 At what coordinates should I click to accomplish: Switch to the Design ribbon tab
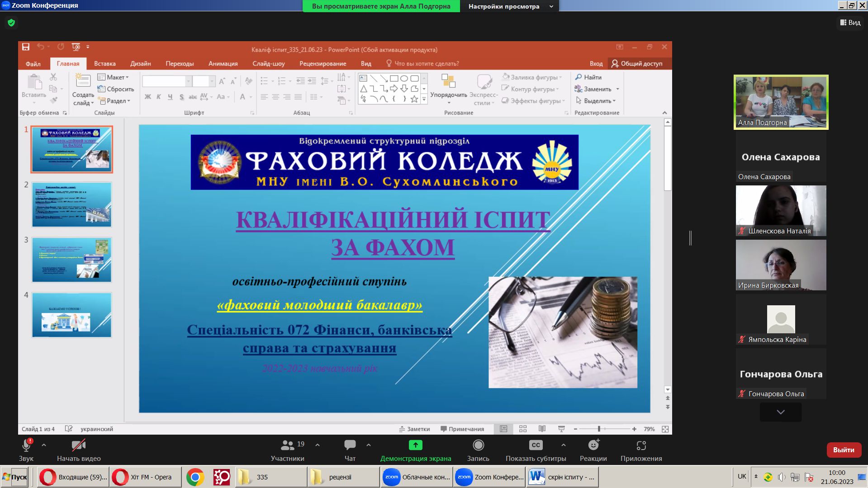140,64
